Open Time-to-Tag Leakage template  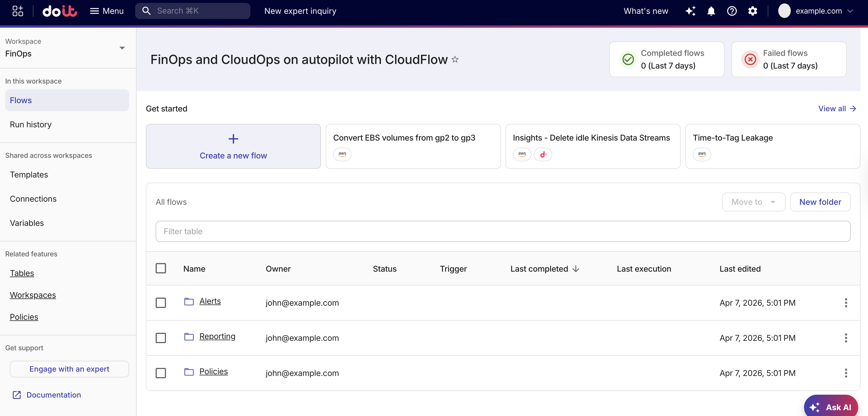[x=773, y=146]
